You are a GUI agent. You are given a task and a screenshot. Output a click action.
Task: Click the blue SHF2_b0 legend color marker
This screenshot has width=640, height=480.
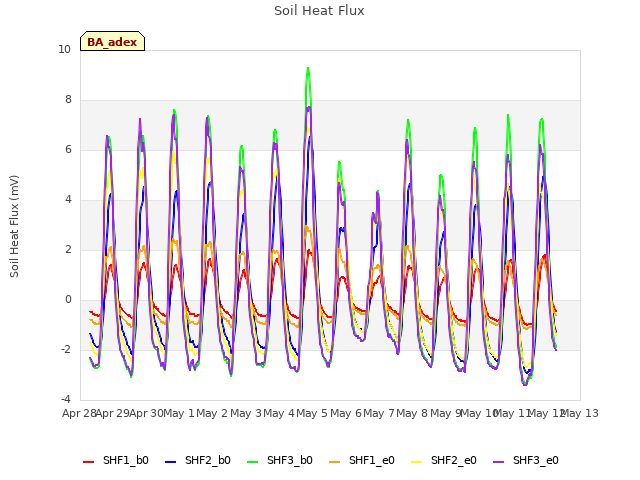(x=171, y=462)
